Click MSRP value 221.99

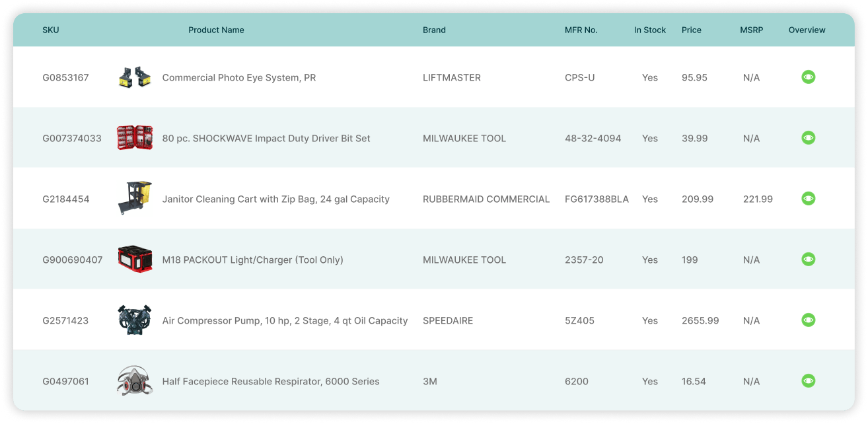[x=758, y=199]
